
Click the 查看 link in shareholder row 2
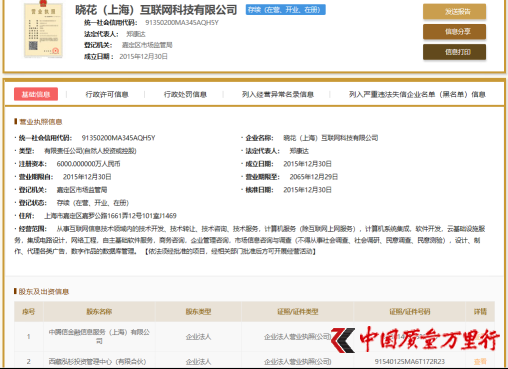[480, 361]
